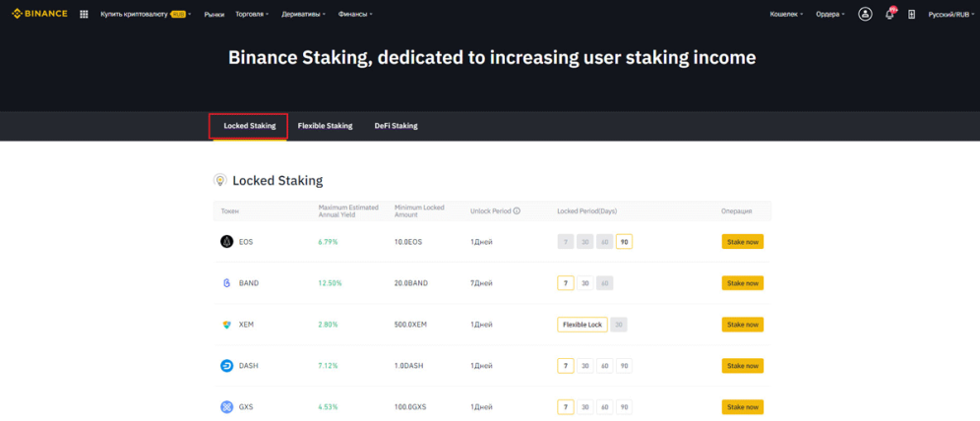Select 7 days period for GXS
Image resolution: width=980 pixels, height=421 pixels.
(565, 407)
